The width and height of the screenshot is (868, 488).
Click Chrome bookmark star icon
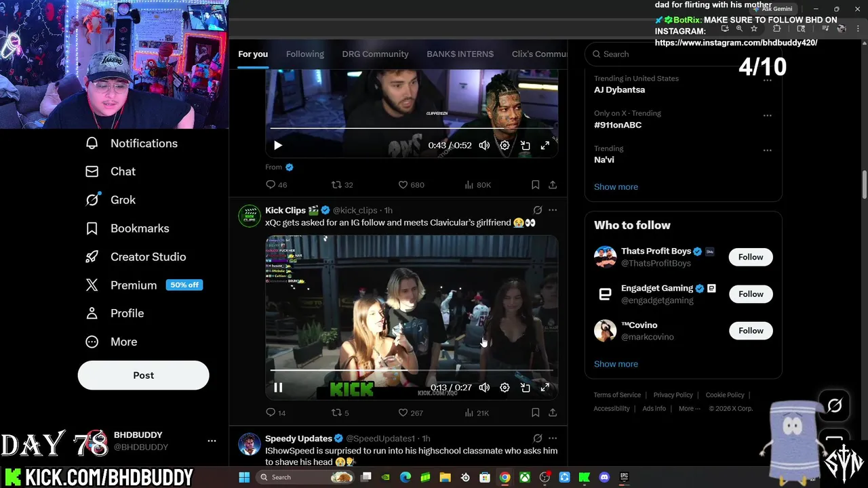[754, 29]
